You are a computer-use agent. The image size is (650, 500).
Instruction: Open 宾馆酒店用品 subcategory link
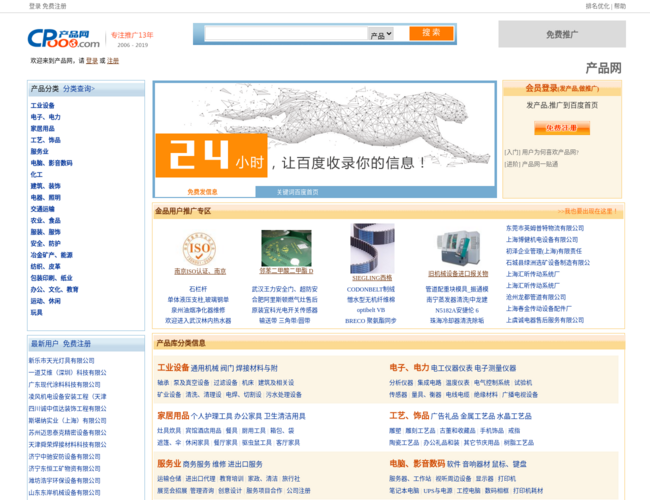pyautogui.click(x=203, y=431)
